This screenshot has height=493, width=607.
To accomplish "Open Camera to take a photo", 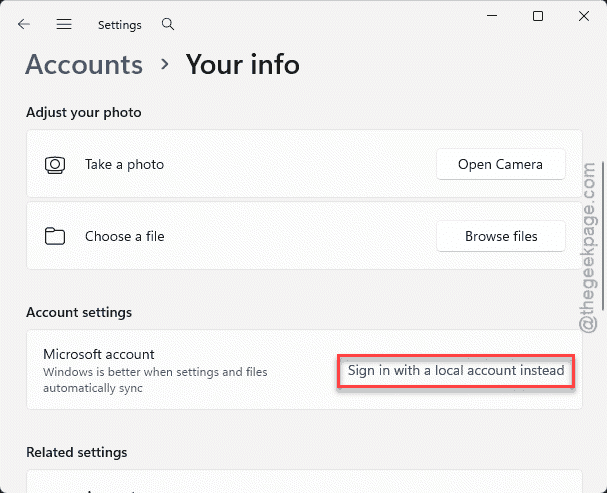I will tap(501, 164).
